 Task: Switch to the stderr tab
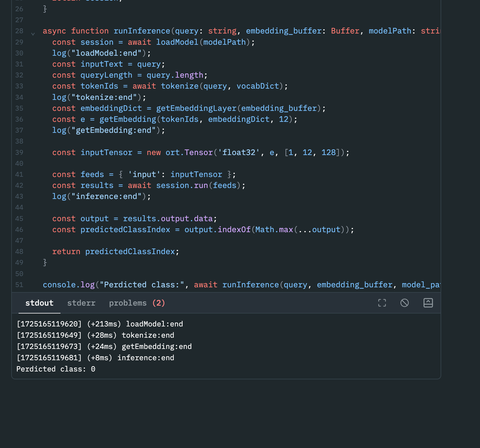click(x=81, y=303)
